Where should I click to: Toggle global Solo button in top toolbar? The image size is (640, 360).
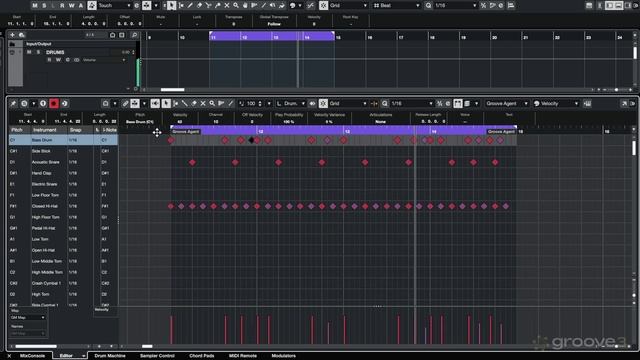44,5
